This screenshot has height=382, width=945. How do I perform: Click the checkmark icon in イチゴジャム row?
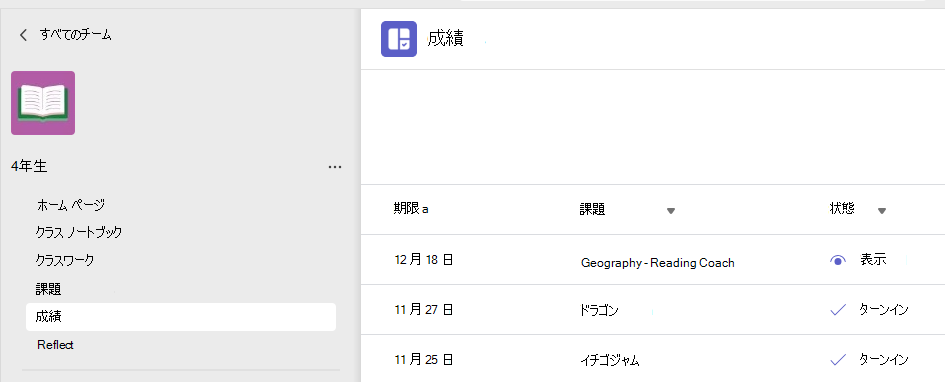click(838, 360)
